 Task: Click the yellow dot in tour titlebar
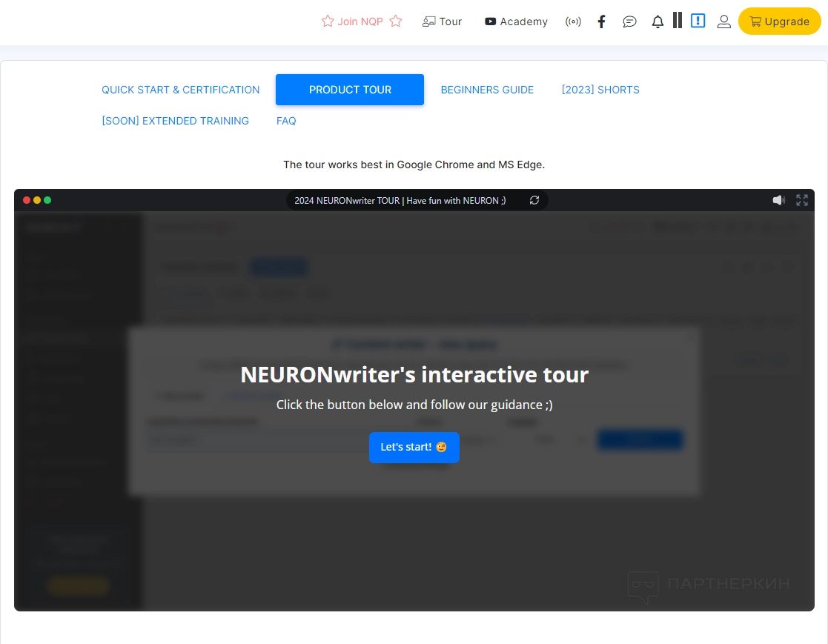coord(37,200)
